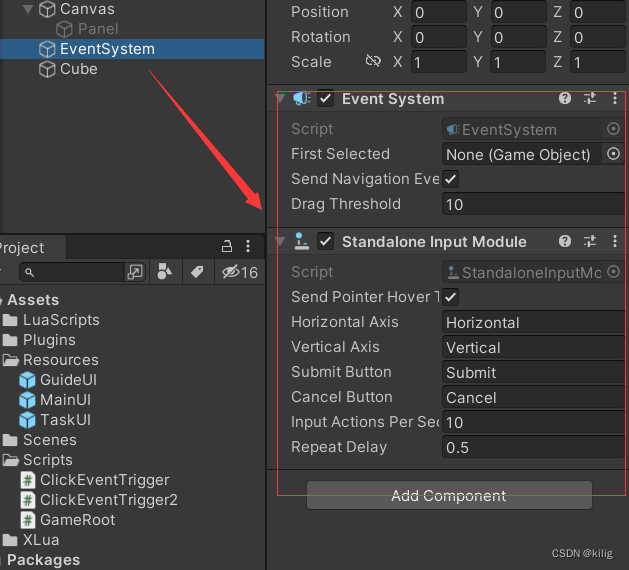Open Standalone Input Module three-dot menu
The width and height of the screenshot is (629, 570).
pos(614,242)
